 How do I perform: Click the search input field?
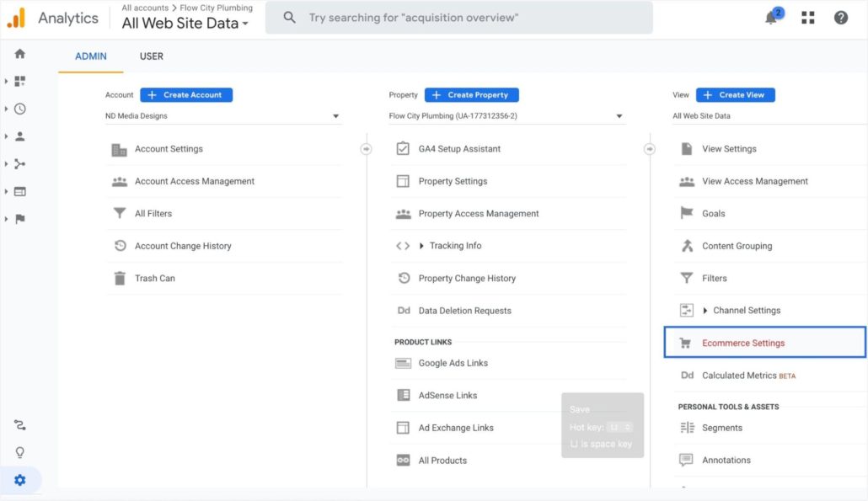(x=459, y=18)
